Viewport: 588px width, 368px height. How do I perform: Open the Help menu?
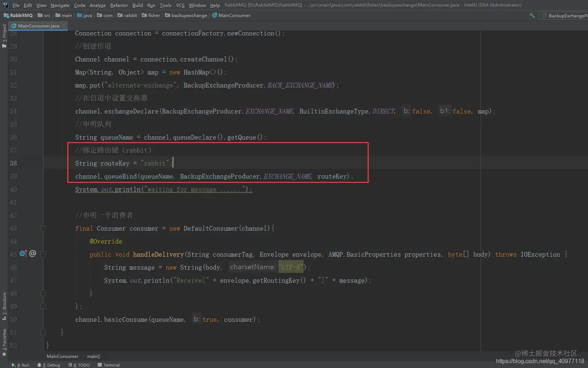click(x=215, y=5)
